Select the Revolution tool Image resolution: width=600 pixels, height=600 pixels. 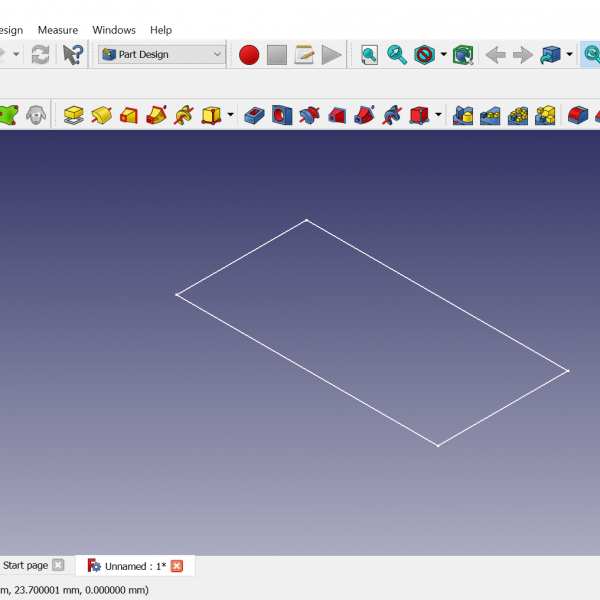pyautogui.click(x=101, y=115)
